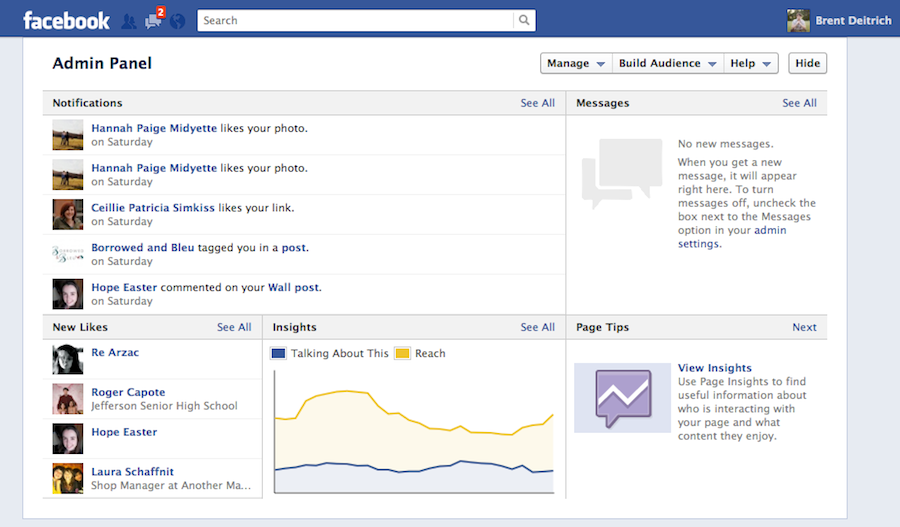Hide the Admin Panel
This screenshot has width=900, height=527.
point(808,63)
